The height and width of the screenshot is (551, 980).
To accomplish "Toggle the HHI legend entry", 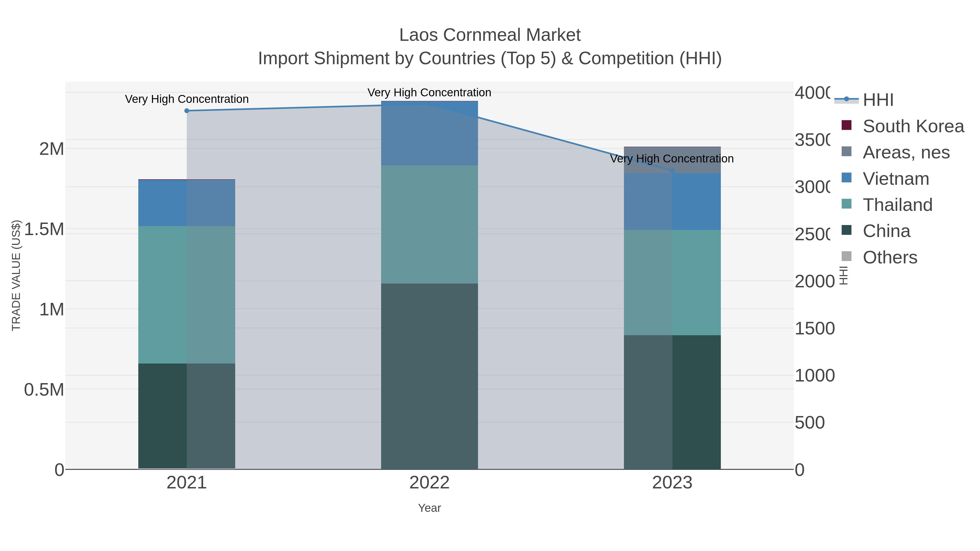I will 863,100.
